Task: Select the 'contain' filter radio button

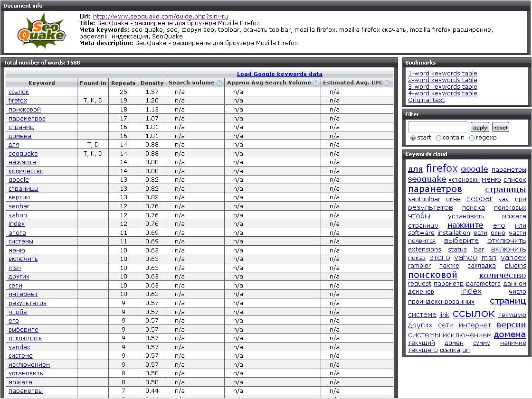Action: click(x=438, y=138)
